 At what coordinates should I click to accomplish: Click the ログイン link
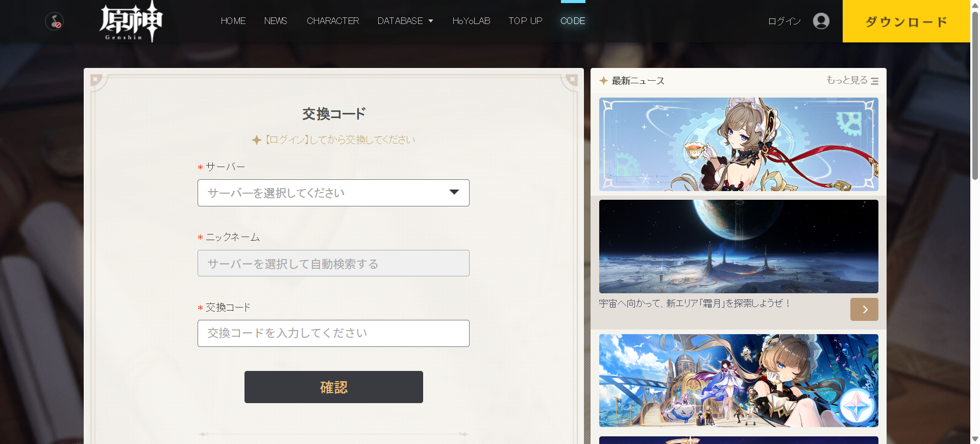pyautogui.click(x=785, y=21)
